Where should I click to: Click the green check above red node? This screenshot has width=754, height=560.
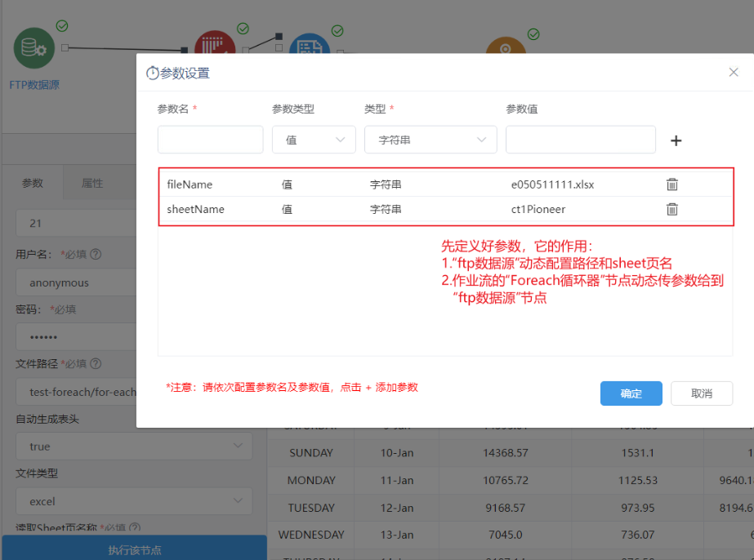point(243,29)
